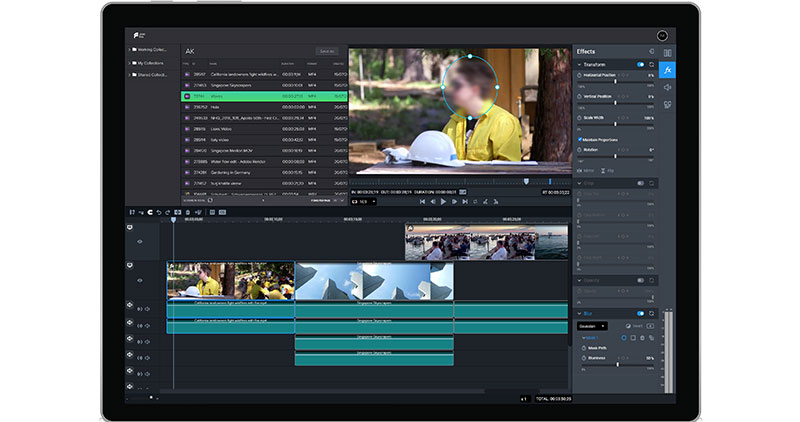Reset the Transform effect settings
This screenshot has width=800, height=422.
pos(652,64)
